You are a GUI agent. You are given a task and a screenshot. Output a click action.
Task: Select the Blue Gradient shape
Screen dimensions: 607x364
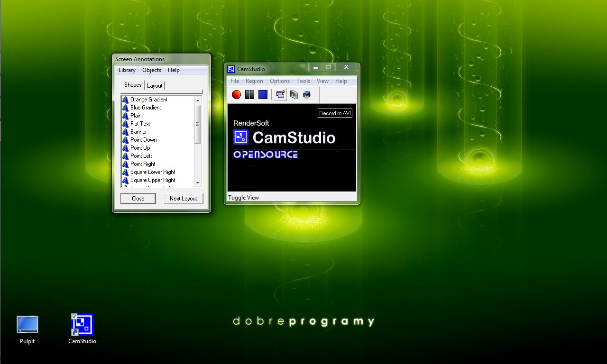click(x=146, y=108)
